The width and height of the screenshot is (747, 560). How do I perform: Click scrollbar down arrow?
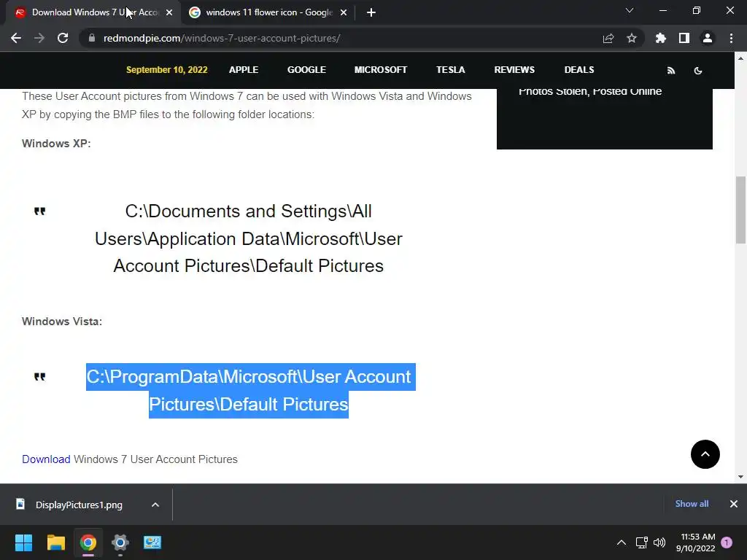tap(740, 477)
